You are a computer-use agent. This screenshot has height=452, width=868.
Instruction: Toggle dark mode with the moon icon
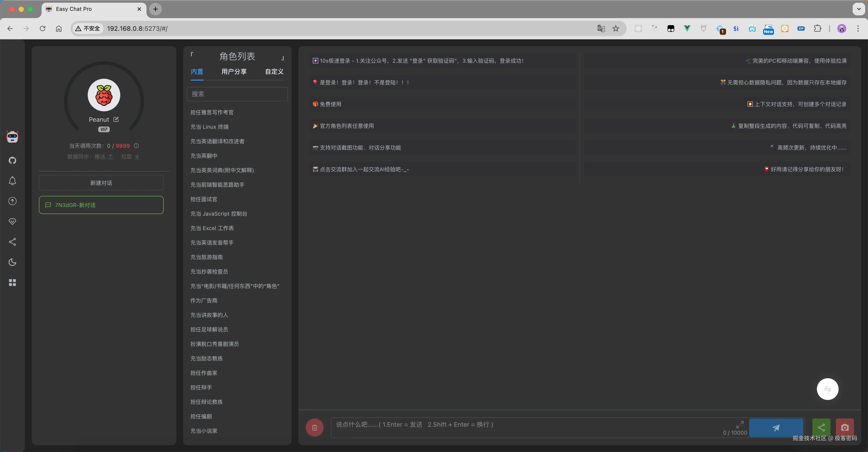click(x=12, y=262)
